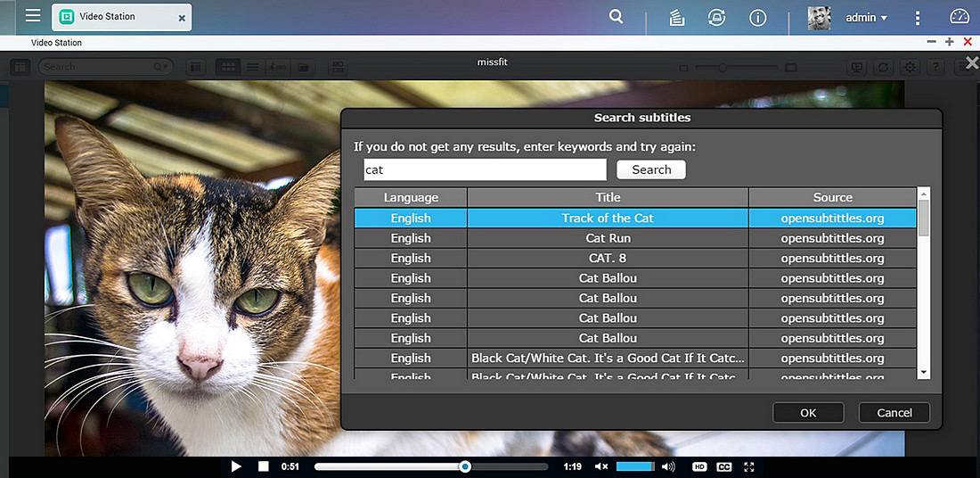This screenshot has width=980, height=478.
Task: Click the refresh icon in toolbar
Action: point(883,67)
